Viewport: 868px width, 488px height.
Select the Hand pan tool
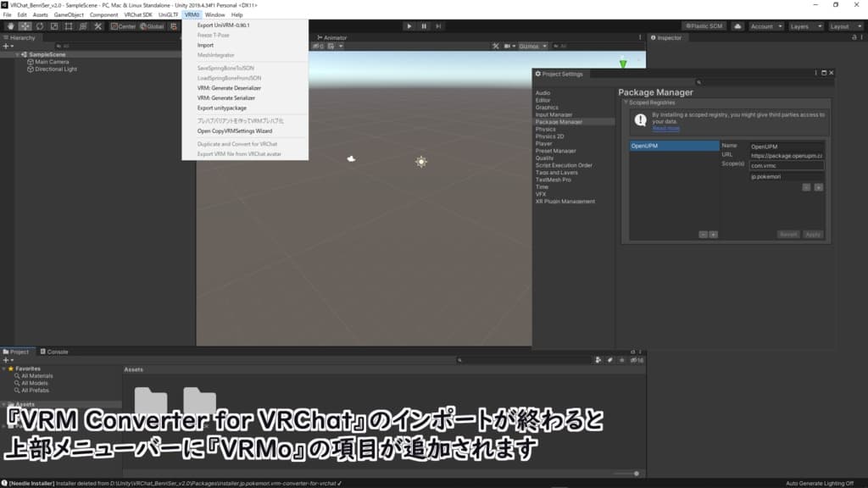point(10,25)
